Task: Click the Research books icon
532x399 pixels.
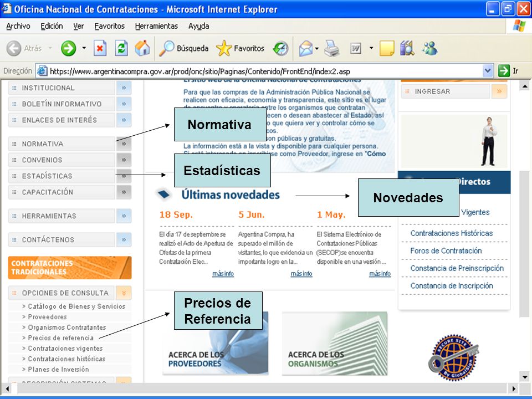Action: [407, 48]
